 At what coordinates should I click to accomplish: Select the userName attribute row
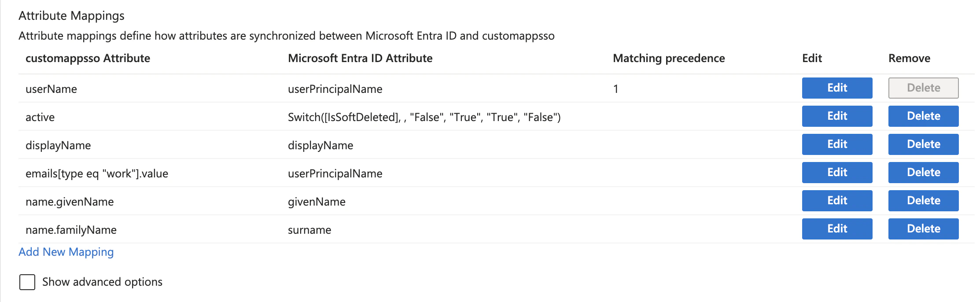[x=51, y=88]
